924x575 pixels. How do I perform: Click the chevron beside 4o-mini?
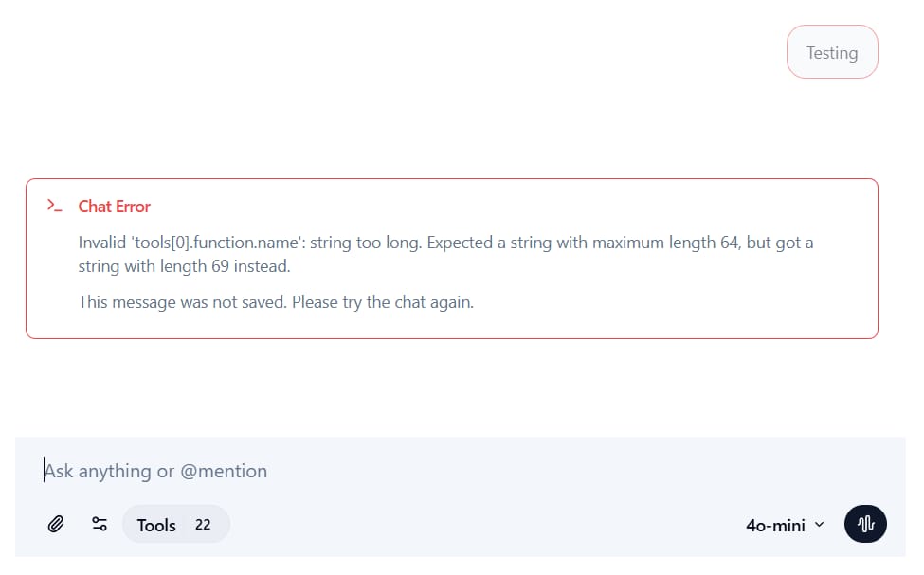click(x=820, y=525)
